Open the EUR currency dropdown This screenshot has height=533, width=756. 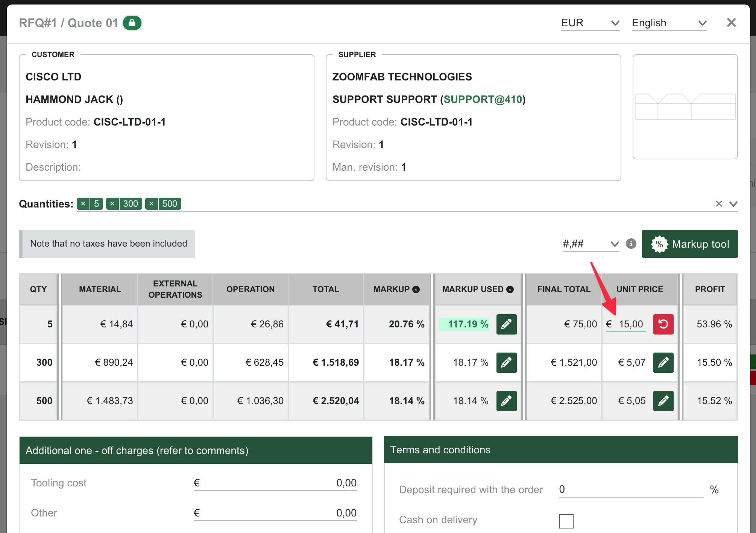click(590, 23)
